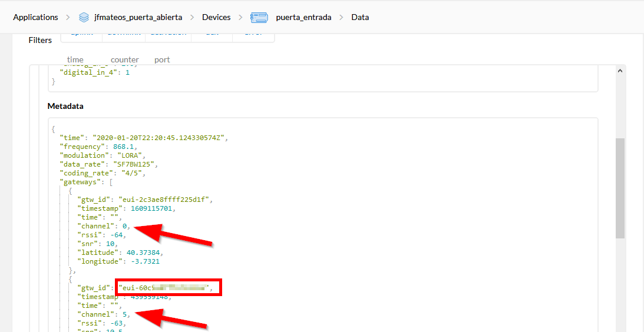Click the counter column header
This screenshot has width=644, height=332.
(x=125, y=59)
